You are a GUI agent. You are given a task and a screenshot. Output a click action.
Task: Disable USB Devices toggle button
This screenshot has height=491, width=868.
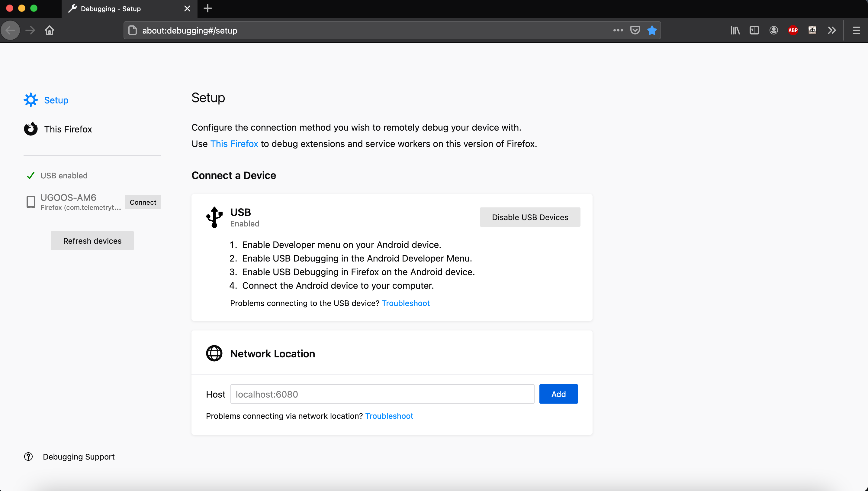click(x=530, y=217)
